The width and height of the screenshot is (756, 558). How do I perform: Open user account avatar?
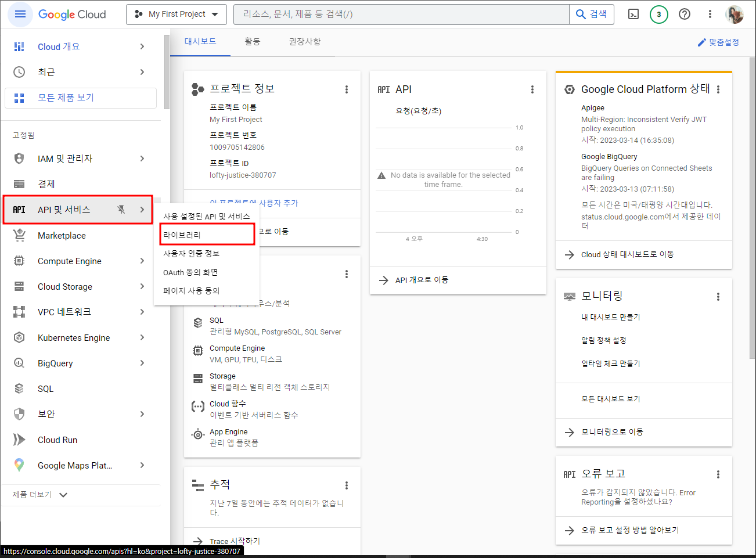pos(735,14)
